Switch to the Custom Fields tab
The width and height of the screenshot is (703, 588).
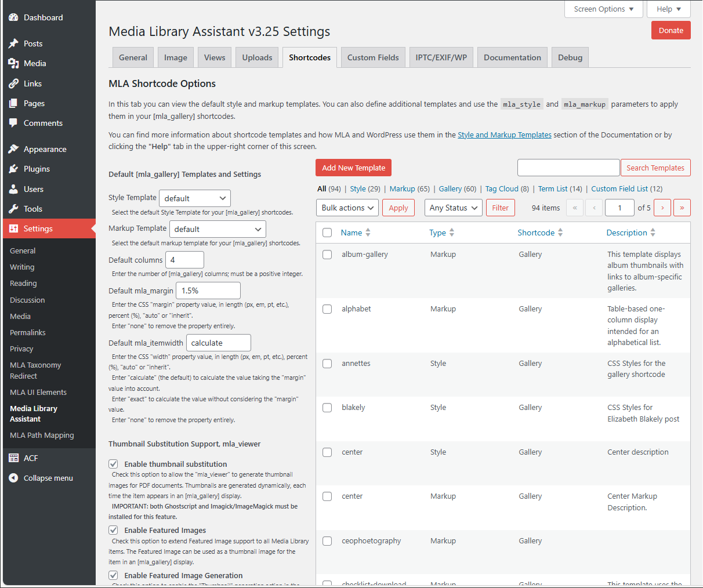coord(372,57)
